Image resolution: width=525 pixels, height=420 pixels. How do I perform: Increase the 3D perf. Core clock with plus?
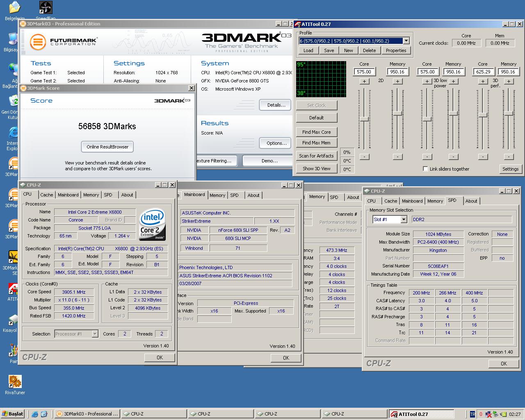tap(483, 81)
